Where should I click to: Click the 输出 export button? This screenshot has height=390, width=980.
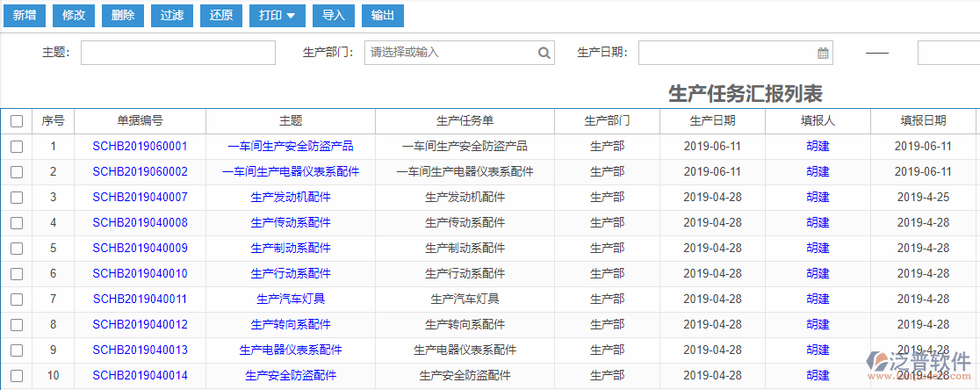click(383, 15)
